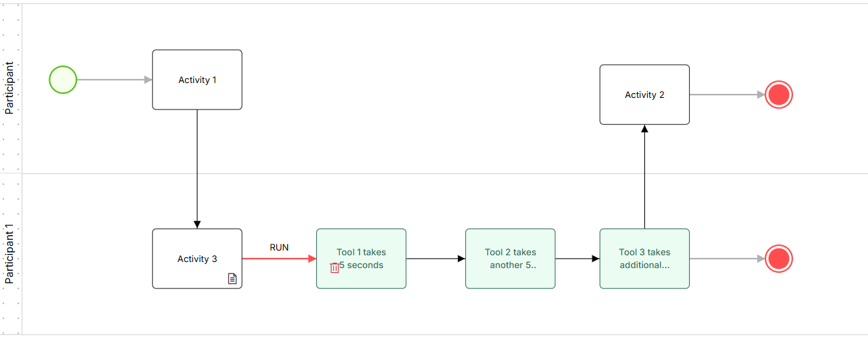Select the arrow from start event to Activity 1
The height and width of the screenshot is (337, 868).
click(x=114, y=80)
